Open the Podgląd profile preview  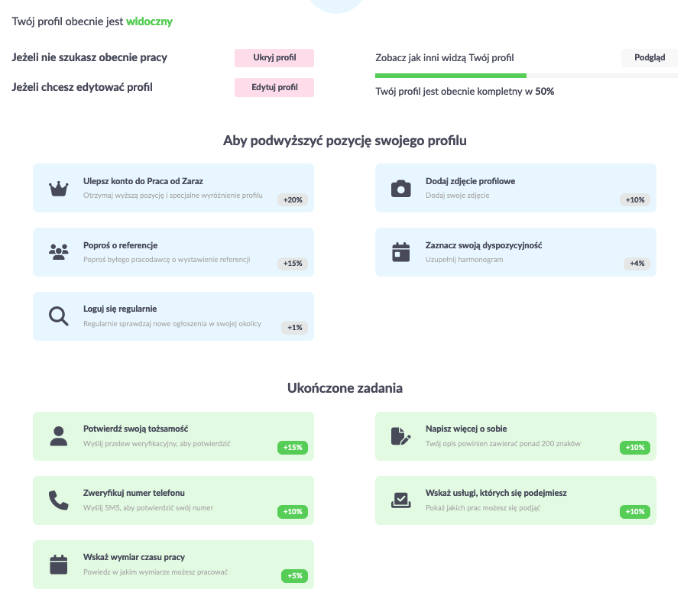point(650,57)
